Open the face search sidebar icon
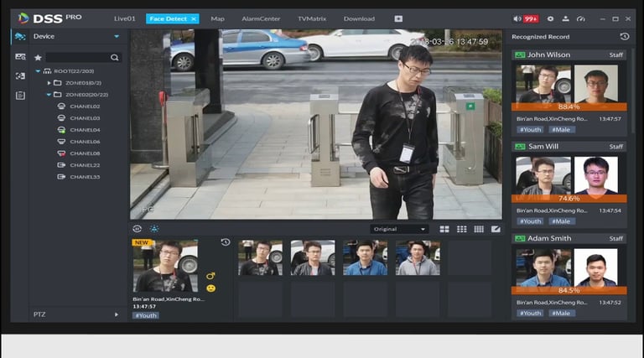 coord(20,76)
